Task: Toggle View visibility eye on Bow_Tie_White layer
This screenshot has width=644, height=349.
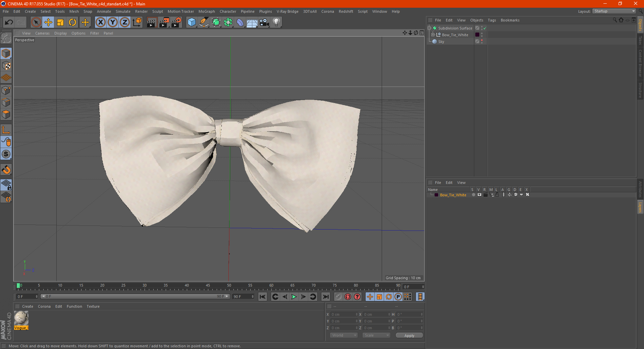Action: coord(479,195)
